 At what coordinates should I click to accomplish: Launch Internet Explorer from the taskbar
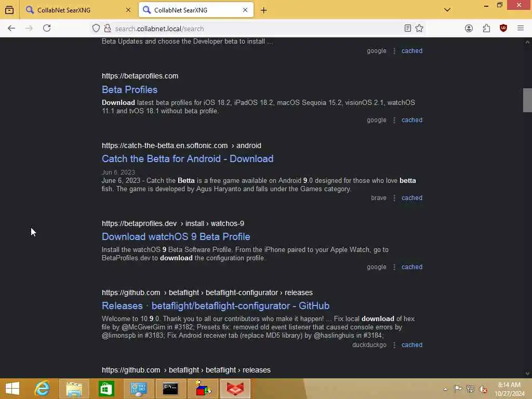click(x=43, y=389)
